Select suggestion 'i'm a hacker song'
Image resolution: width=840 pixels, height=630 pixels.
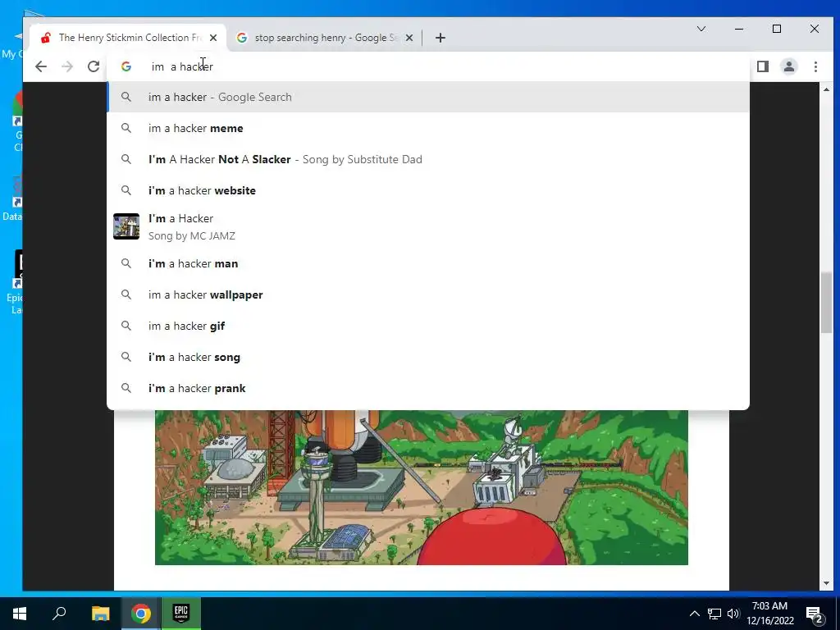pos(428,357)
